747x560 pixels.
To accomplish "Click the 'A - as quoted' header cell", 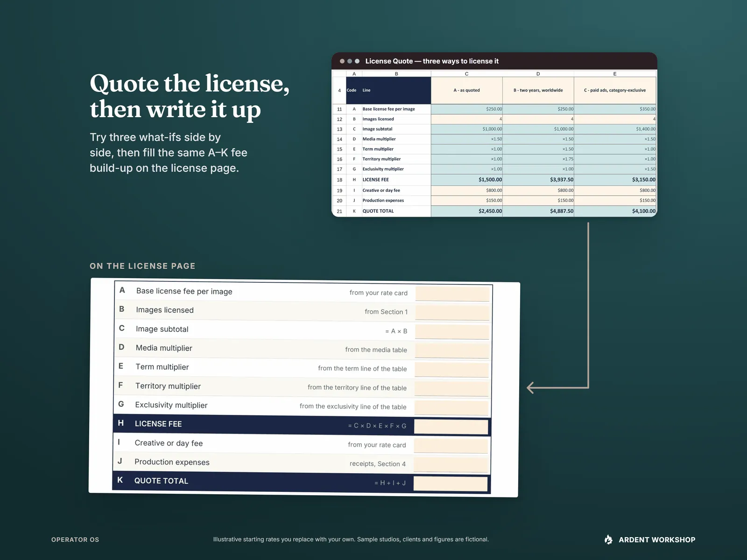I will 466,91.
